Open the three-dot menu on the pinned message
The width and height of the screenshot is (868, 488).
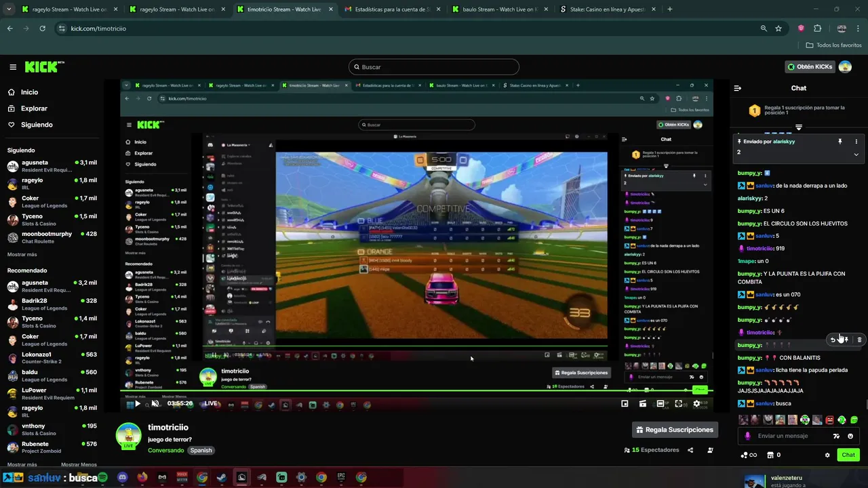point(856,142)
